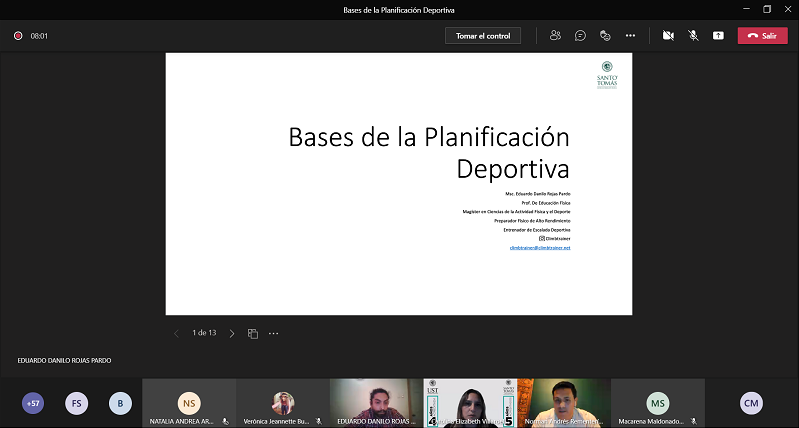Image resolution: width=799 pixels, height=428 pixels.
Task: Open slide grid view icon
Action: [x=253, y=333]
